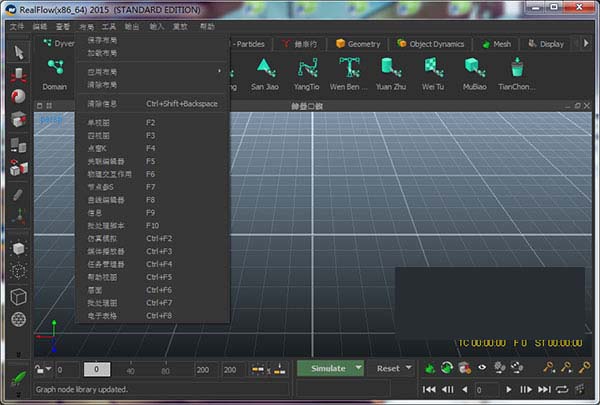Image resolution: width=600 pixels, height=405 pixels.
Task: Open the dropdown arrow next to the lock
Action: click(x=49, y=369)
